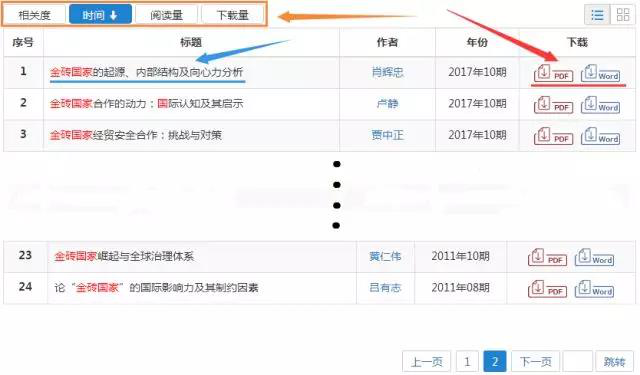Click the 跳转 jump button
640x375 pixels.
click(x=614, y=362)
